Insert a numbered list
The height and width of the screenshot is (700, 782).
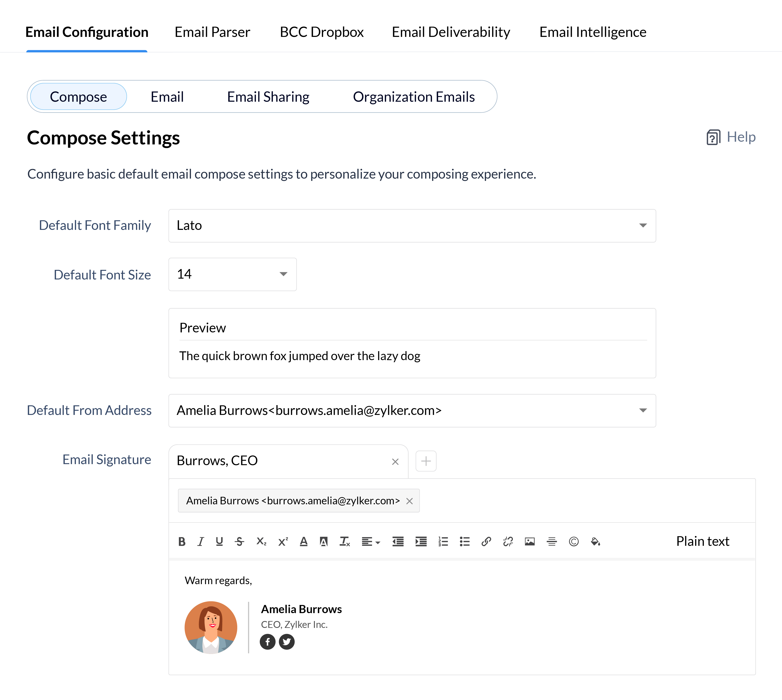click(x=443, y=542)
